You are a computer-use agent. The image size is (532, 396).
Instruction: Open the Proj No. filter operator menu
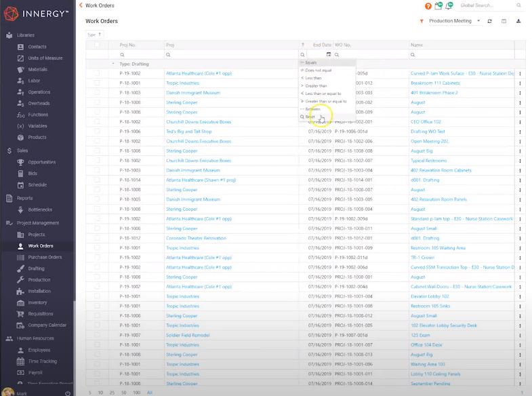coord(122,55)
